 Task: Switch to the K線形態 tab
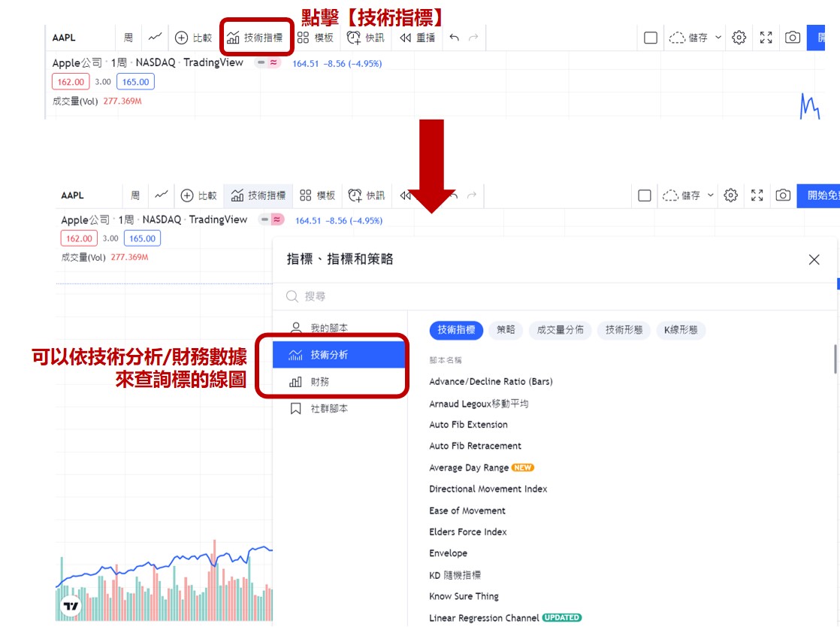(681, 330)
